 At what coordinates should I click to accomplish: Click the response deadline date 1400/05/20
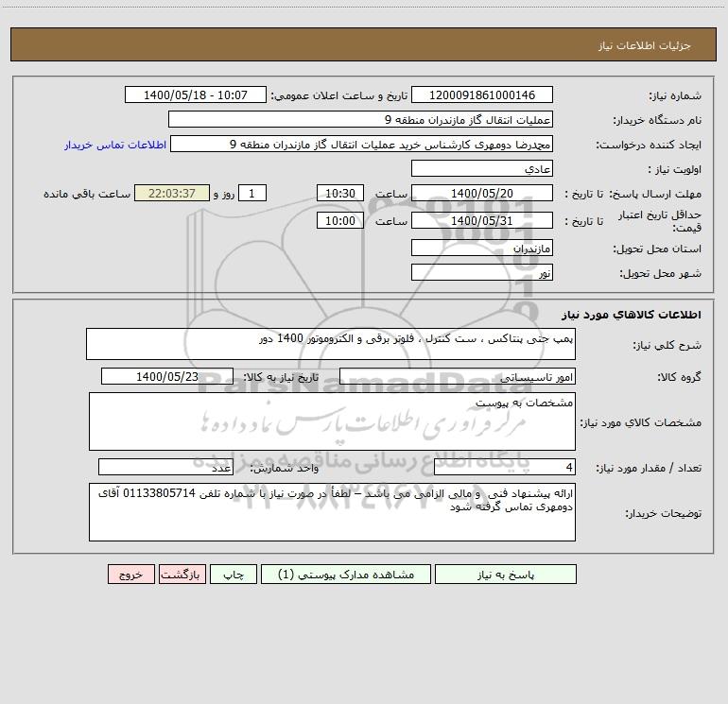482,193
